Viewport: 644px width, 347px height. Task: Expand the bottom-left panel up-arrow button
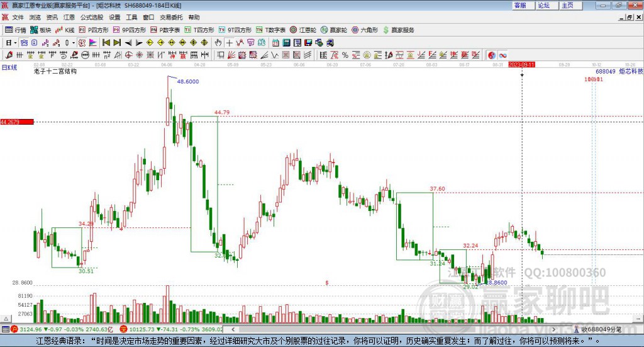coord(6,319)
